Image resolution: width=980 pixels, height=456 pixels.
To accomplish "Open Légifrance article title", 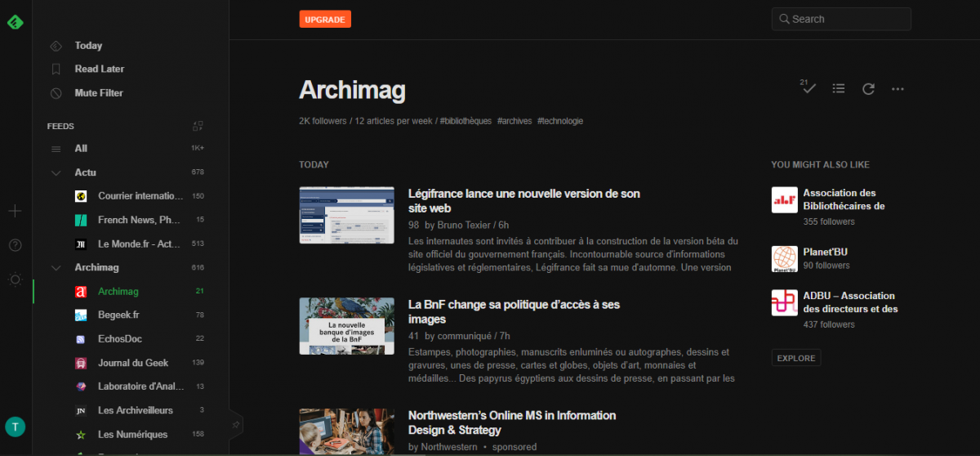I will (524, 201).
